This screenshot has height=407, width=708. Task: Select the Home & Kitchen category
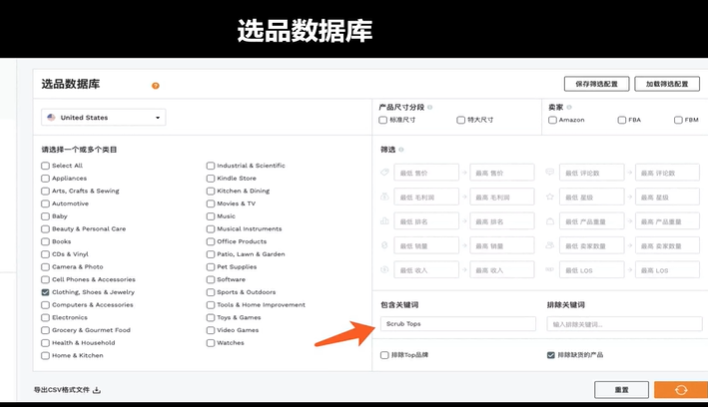(x=45, y=356)
